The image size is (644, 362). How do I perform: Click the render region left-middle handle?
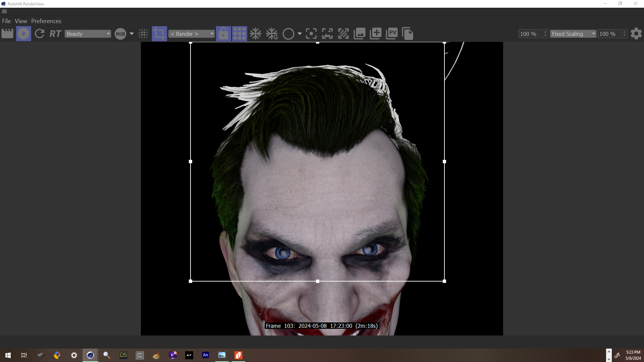191,162
